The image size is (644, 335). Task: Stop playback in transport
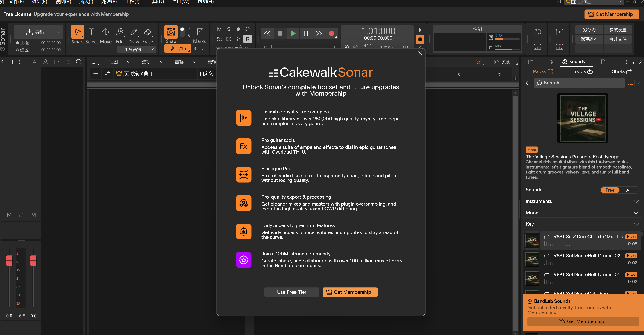click(x=280, y=33)
